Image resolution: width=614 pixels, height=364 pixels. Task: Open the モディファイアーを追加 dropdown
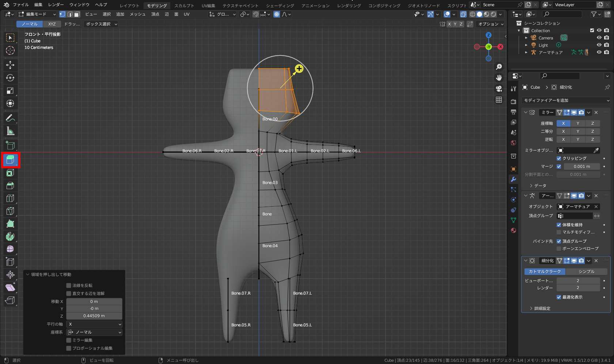point(566,100)
